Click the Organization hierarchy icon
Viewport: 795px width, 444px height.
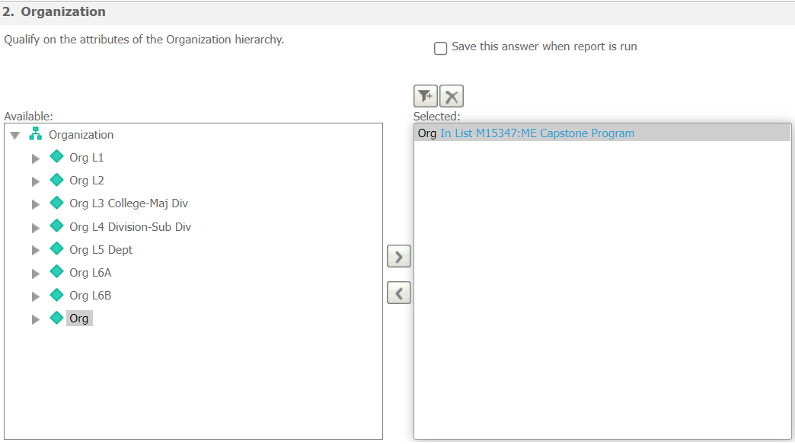click(35, 134)
